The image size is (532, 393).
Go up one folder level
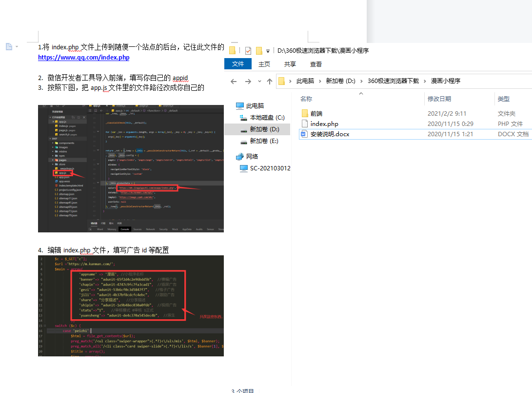tap(269, 81)
